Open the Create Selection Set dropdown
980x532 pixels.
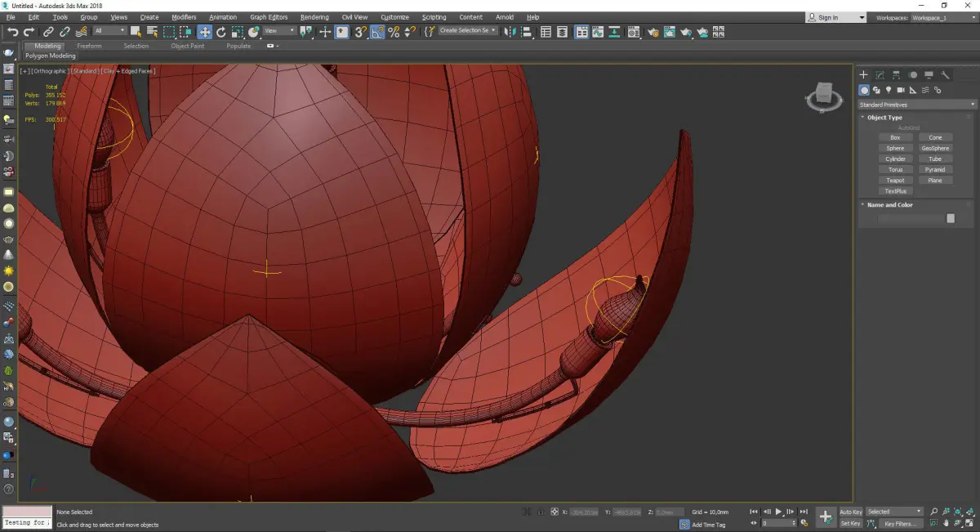point(468,31)
